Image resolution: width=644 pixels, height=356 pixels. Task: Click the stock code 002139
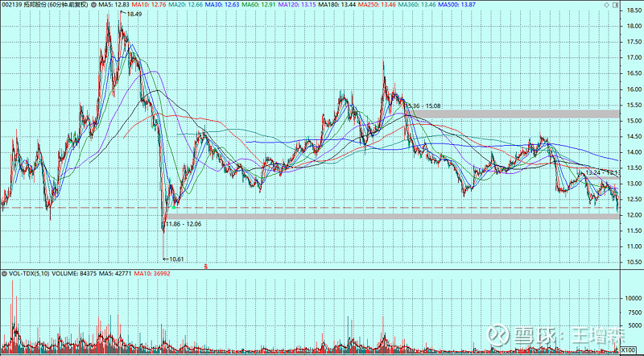tap(11, 6)
